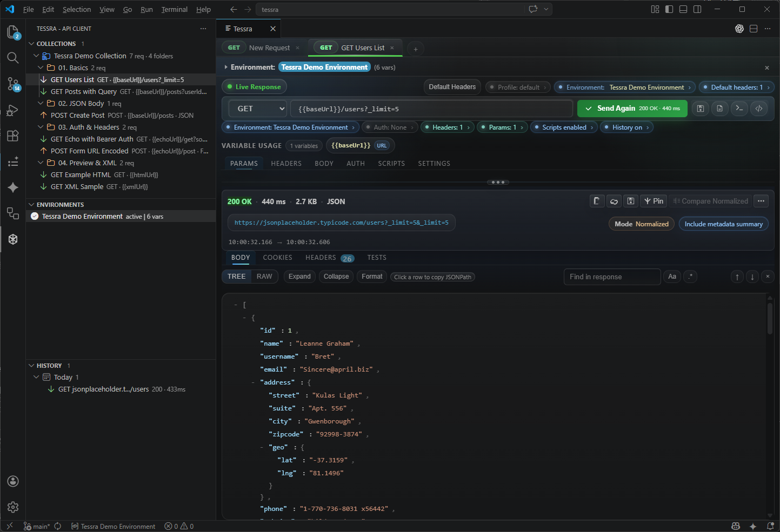
Task: Click the save response icon
Action: pyautogui.click(x=631, y=201)
